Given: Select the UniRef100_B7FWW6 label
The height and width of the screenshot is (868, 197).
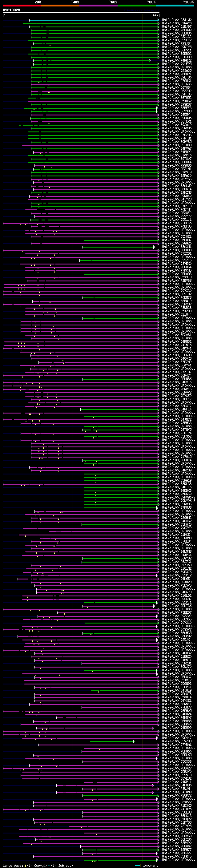Looking at the screenshot, I should tap(176, 507).
